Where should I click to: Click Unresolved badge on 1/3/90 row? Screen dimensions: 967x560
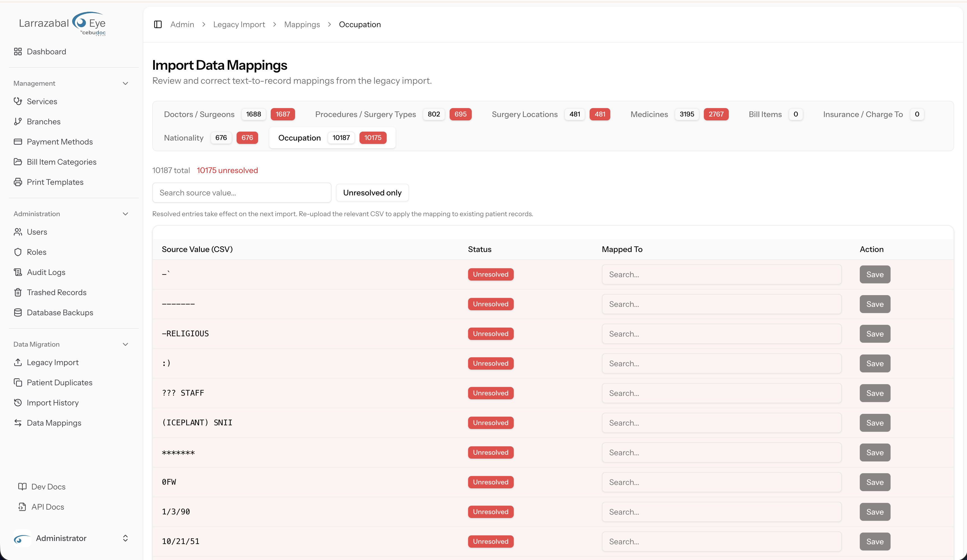click(x=490, y=512)
